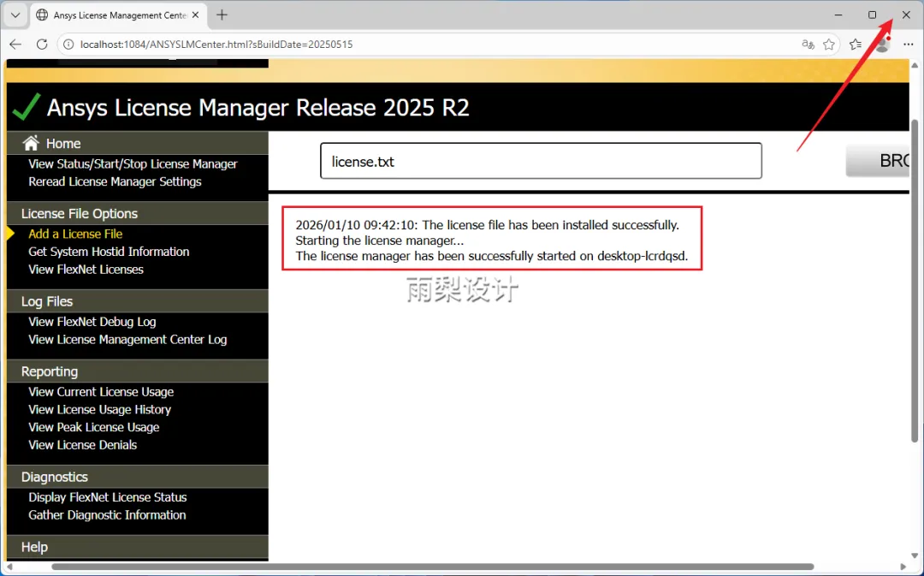Open Display FlexNet License Status
The width and height of the screenshot is (924, 576).
107,497
